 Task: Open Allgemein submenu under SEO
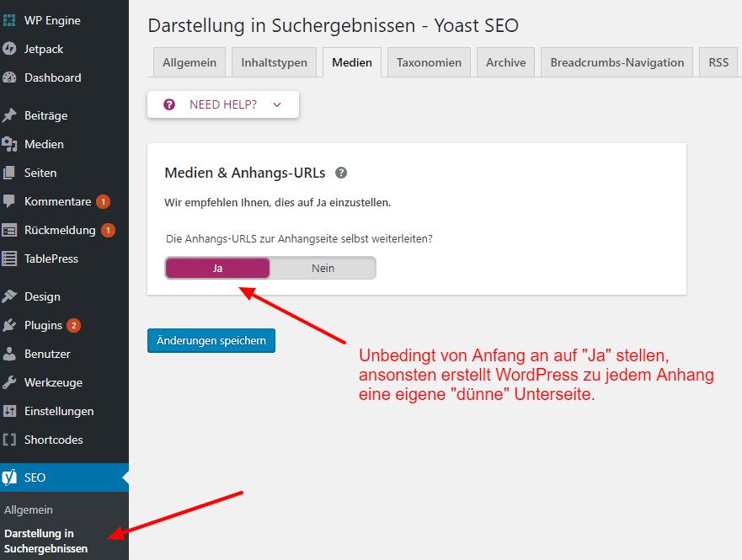click(x=29, y=509)
